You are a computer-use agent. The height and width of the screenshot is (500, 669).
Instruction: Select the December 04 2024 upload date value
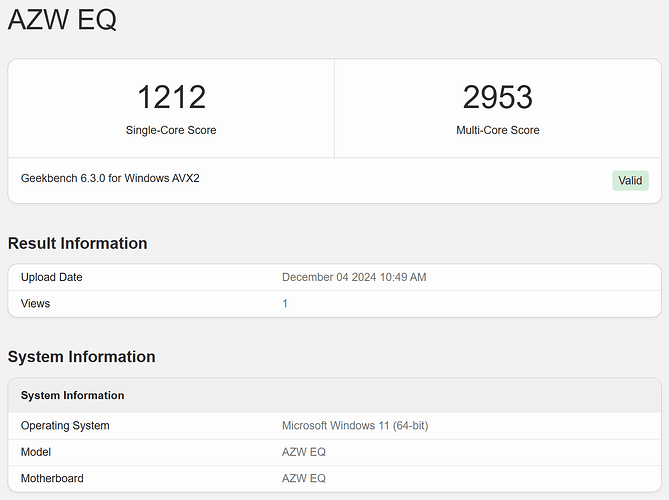tap(354, 277)
